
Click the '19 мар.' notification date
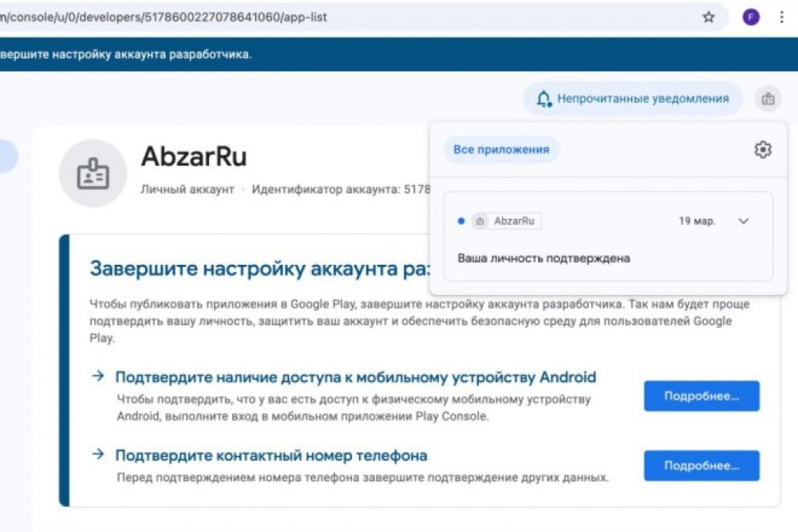(x=697, y=221)
